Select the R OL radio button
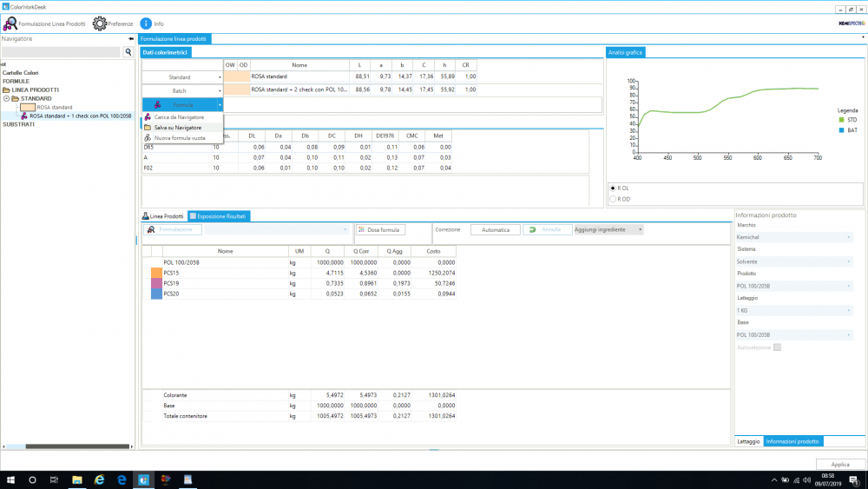 (613, 188)
